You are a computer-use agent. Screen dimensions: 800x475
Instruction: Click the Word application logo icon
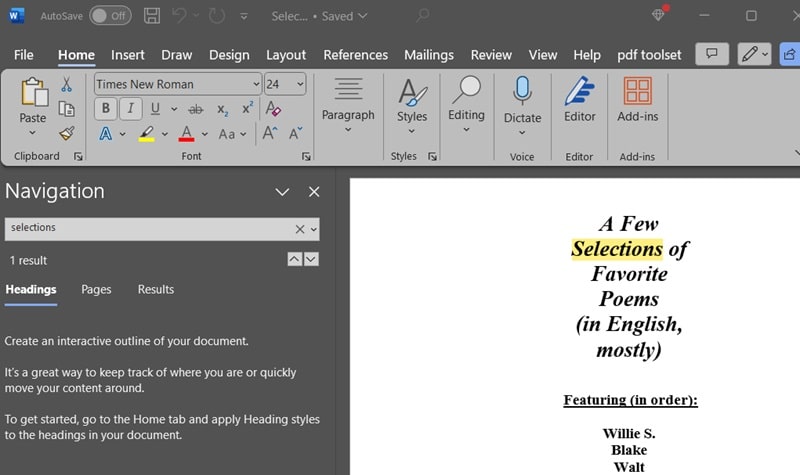tap(16, 16)
